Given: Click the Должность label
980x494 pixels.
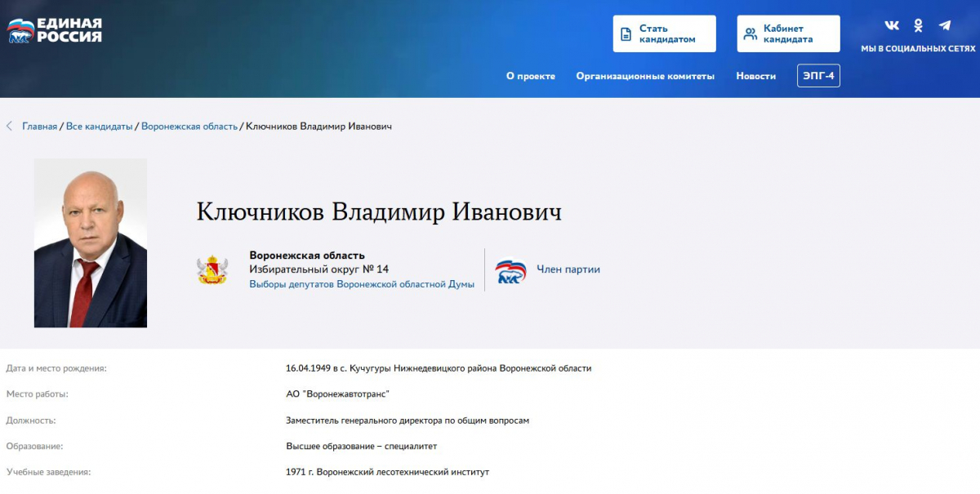Looking at the screenshot, I should [31, 421].
